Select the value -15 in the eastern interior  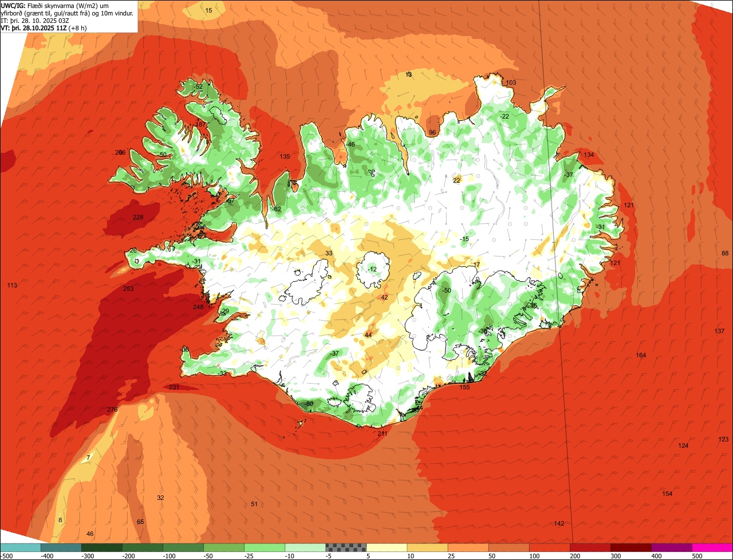pos(464,239)
